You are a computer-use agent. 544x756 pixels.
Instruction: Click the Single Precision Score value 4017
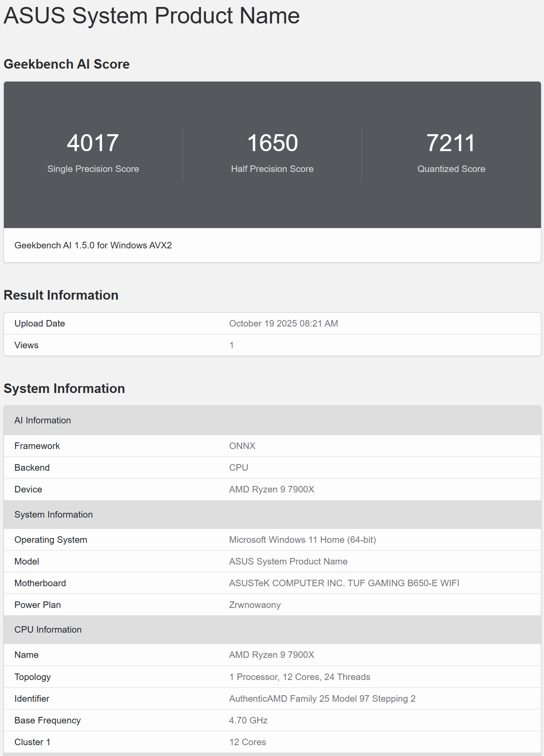93,143
